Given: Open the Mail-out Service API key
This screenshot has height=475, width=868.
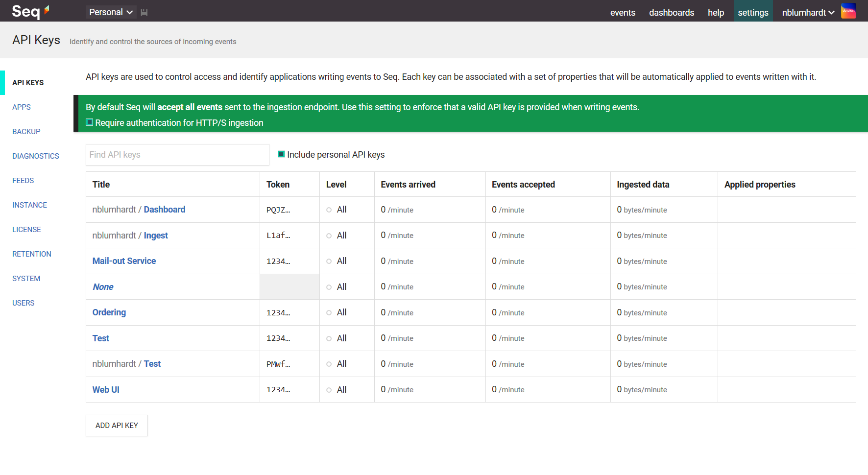Looking at the screenshot, I should (124, 261).
